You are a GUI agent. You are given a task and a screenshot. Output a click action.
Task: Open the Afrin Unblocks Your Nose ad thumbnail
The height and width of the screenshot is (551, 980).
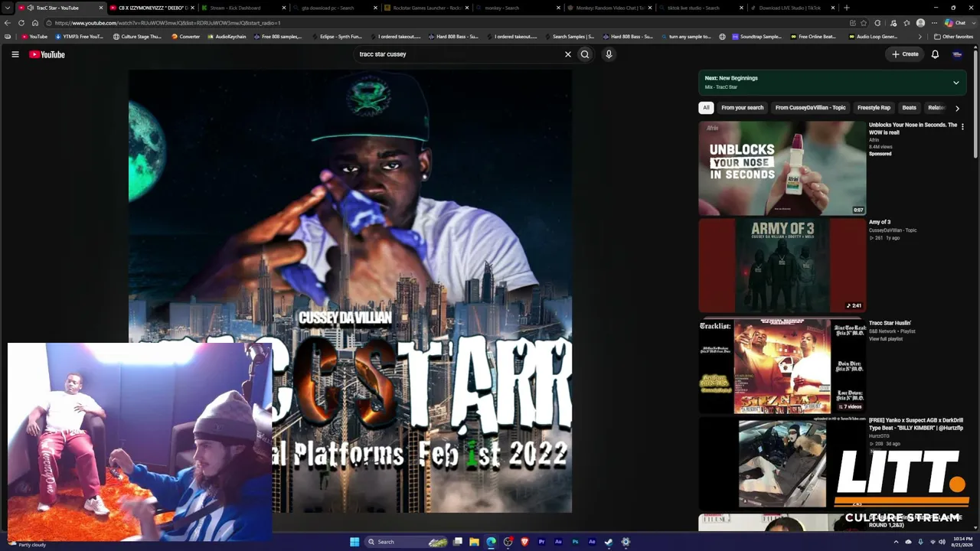782,168
